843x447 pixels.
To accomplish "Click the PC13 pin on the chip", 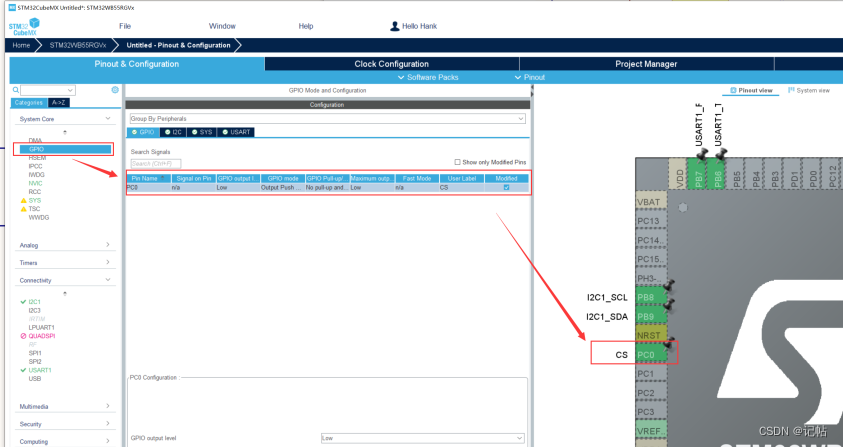I will (651, 221).
